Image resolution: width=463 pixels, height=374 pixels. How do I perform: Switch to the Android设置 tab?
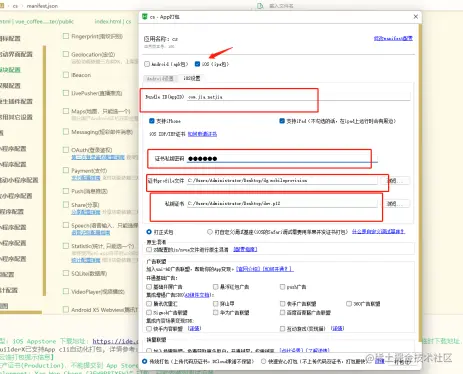click(160, 79)
